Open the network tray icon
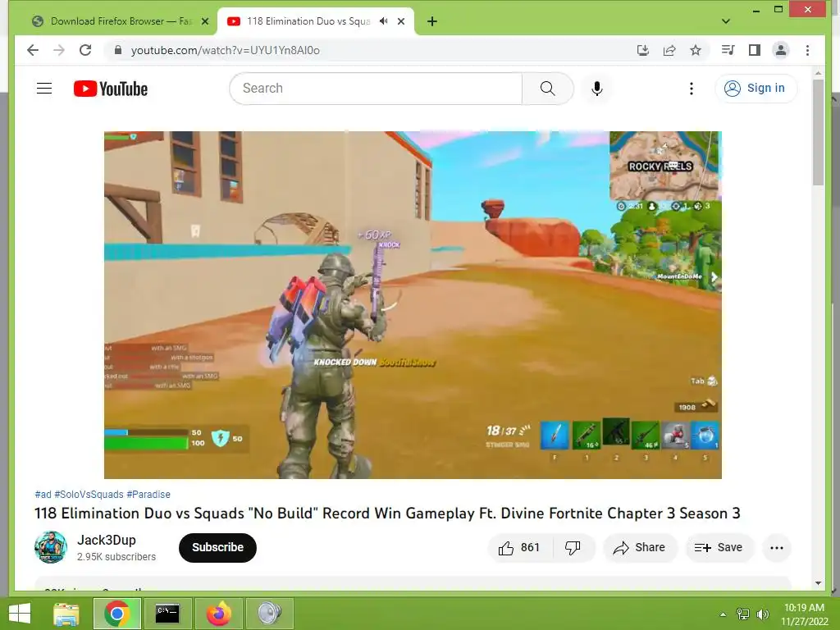 [743, 614]
